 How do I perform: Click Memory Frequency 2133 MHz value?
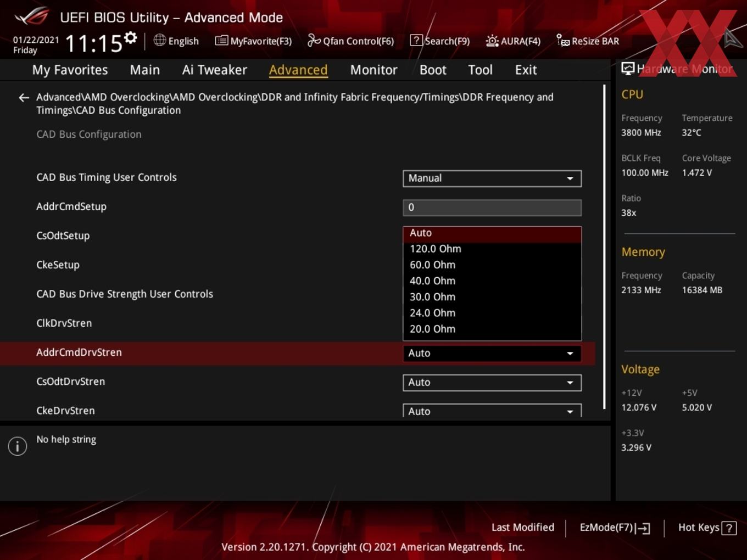(641, 290)
